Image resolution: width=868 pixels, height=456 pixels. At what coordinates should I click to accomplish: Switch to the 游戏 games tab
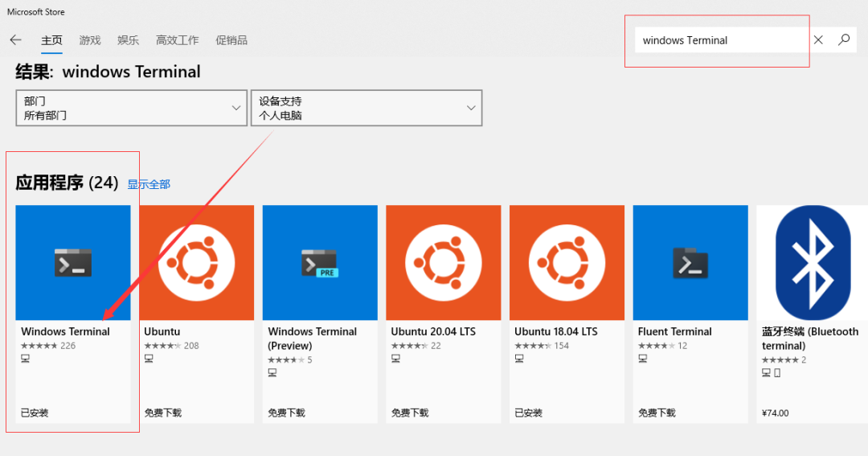[x=90, y=40]
